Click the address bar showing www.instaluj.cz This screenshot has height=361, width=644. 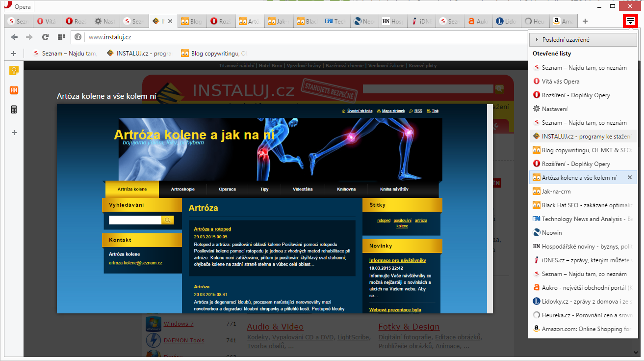[x=299, y=37]
